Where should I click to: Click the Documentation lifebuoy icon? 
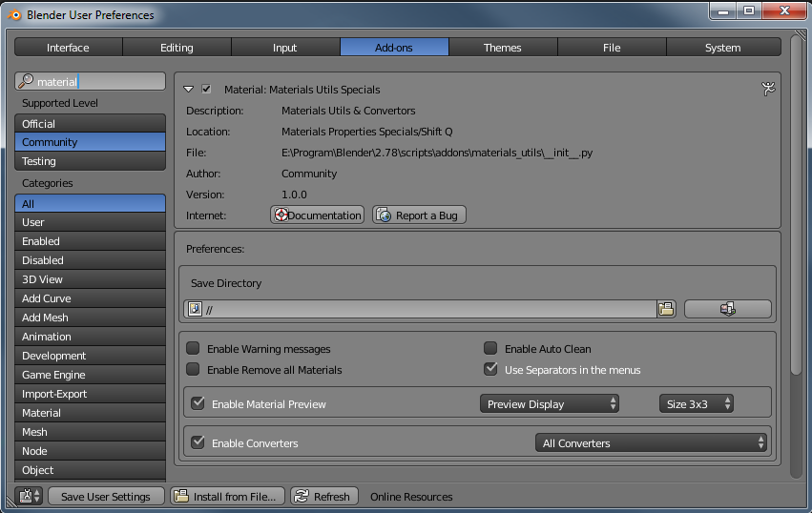(x=281, y=215)
